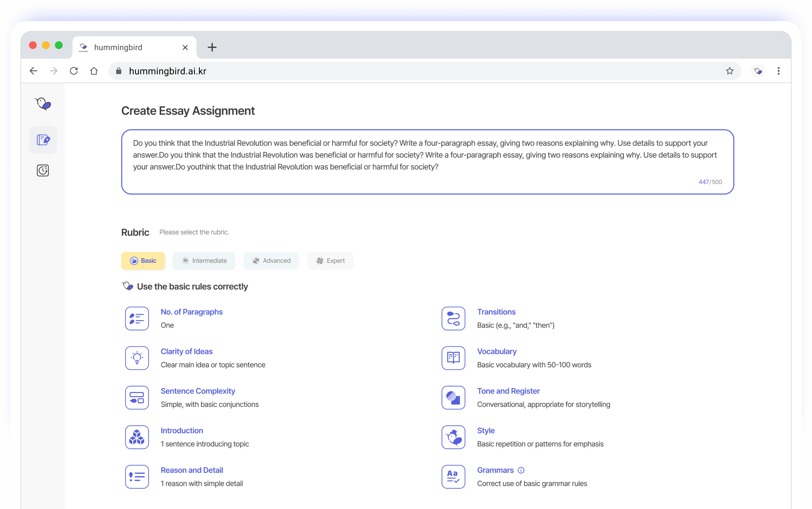Switch to the hummingbird browser tab
This screenshot has height=509, width=812.
pyautogui.click(x=128, y=47)
